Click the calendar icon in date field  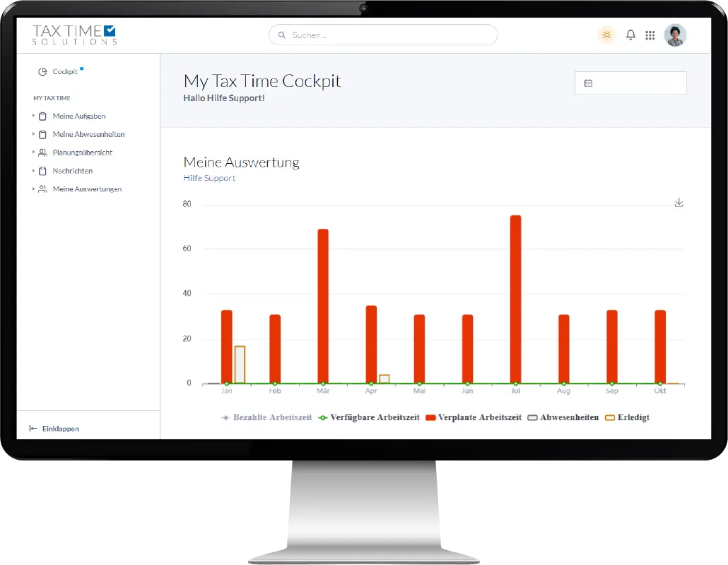coord(588,83)
